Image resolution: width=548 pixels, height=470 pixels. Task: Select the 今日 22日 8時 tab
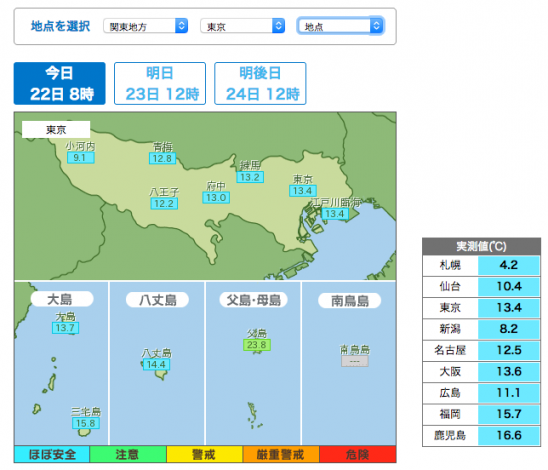(59, 84)
